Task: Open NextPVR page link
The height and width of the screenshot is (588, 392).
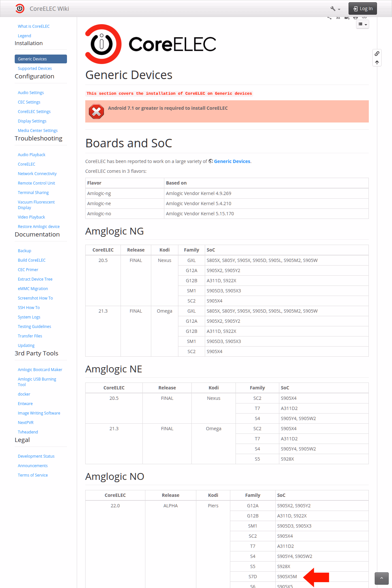Action: pos(26,423)
